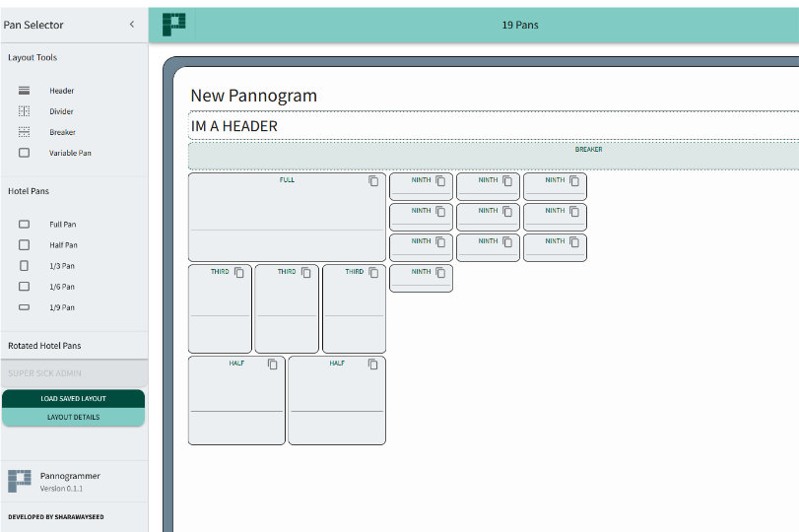Open the Hotel Pans section heading

tap(29, 191)
